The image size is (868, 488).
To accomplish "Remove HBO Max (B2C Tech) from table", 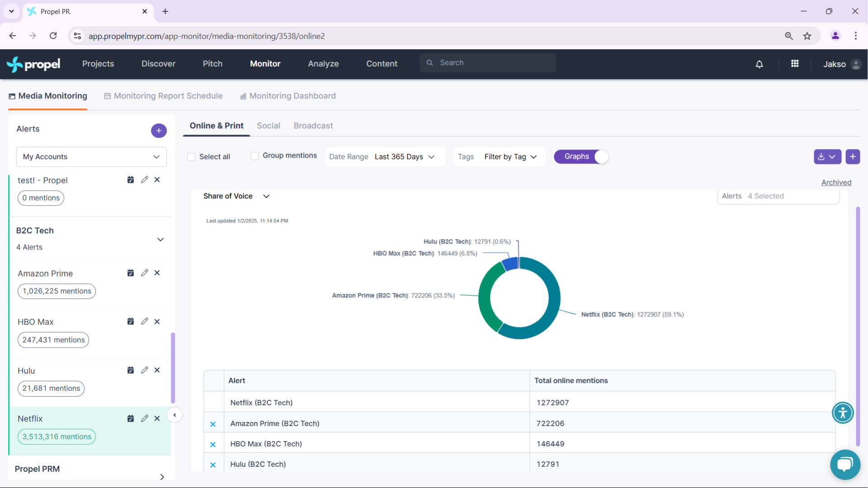I will click(x=213, y=445).
